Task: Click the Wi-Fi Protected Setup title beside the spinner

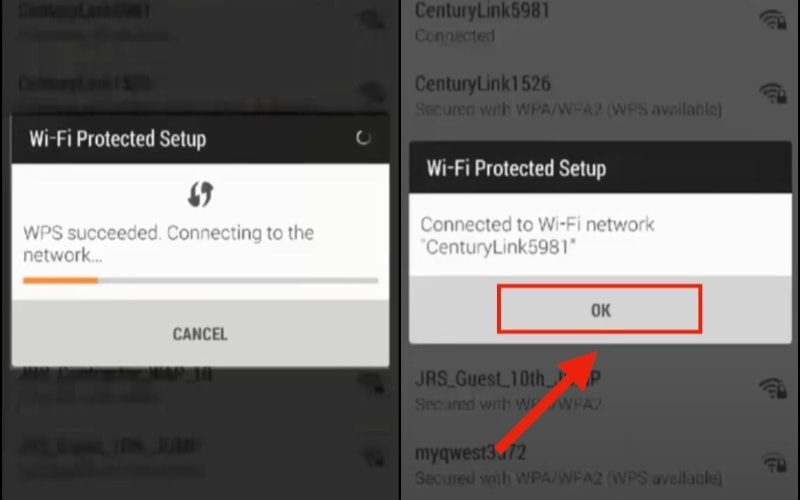Action: pyautogui.click(x=118, y=139)
